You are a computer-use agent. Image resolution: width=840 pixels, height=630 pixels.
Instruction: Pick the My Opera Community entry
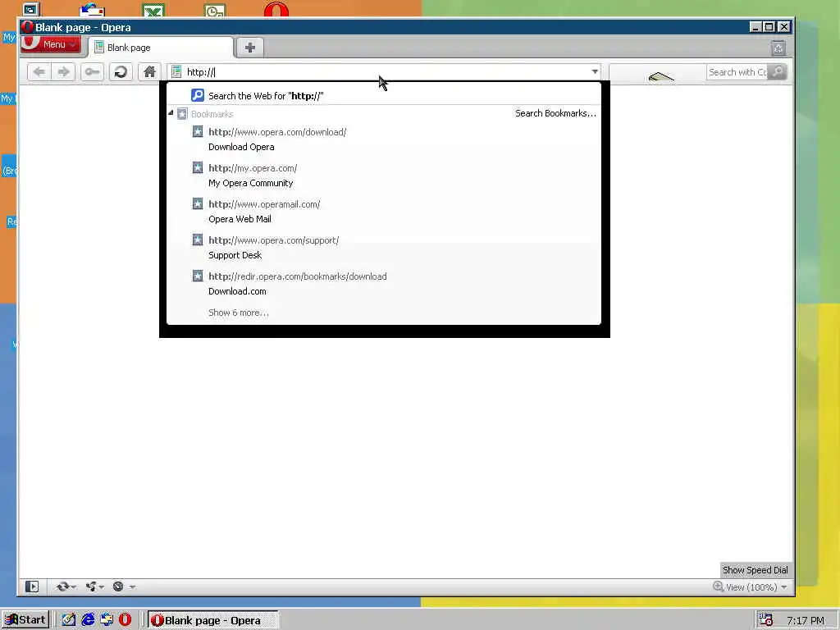point(251,183)
